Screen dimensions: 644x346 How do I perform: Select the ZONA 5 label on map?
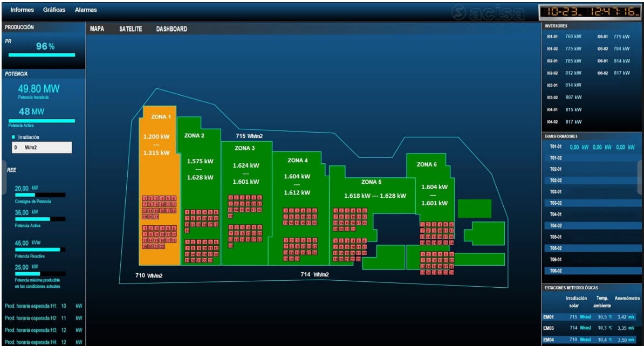coord(371,182)
